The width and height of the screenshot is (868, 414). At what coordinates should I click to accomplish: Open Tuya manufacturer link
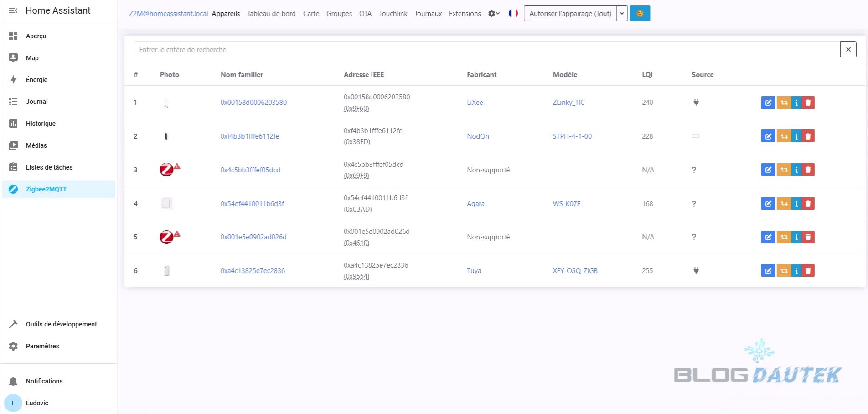(x=474, y=271)
